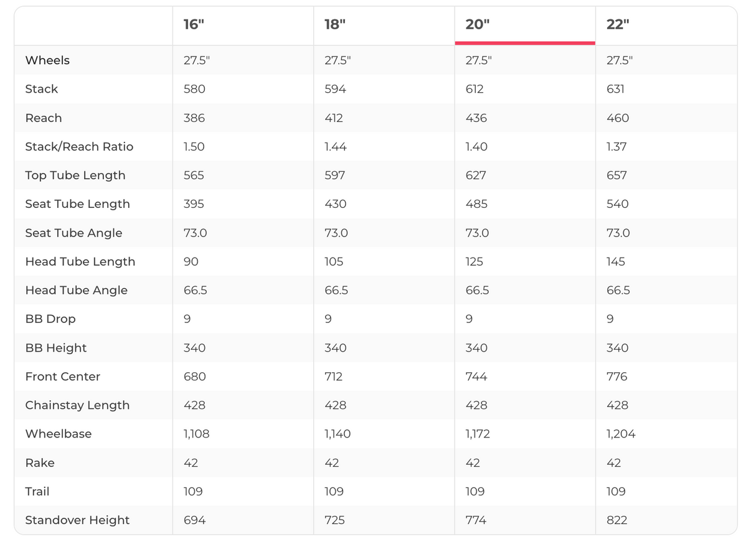Image resolution: width=756 pixels, height=547 pixels.
Task: Click the Seat Tube Angle label
Action: 73,233
